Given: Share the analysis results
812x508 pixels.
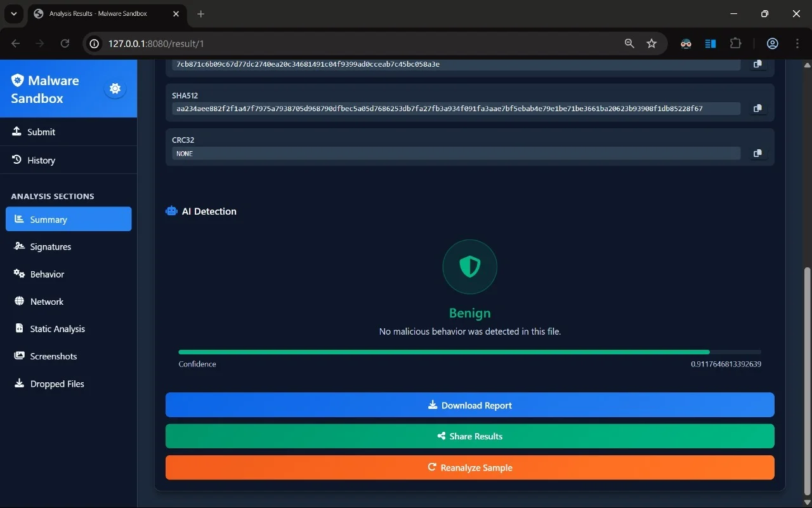Looking at the screenshot, I should [469, 436].
